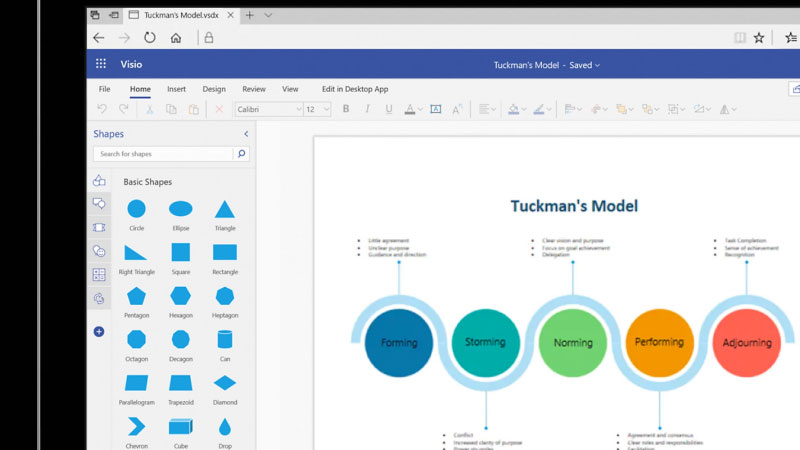Open the Group shapes dropdown

click(676, 109)
